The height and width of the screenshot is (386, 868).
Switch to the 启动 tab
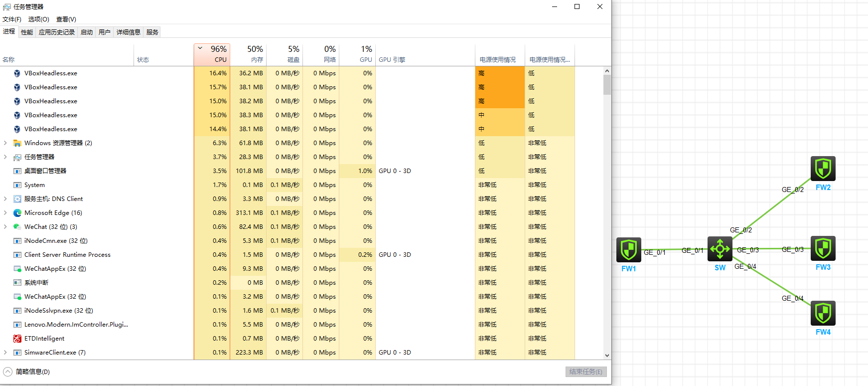(x=87, y=32)
